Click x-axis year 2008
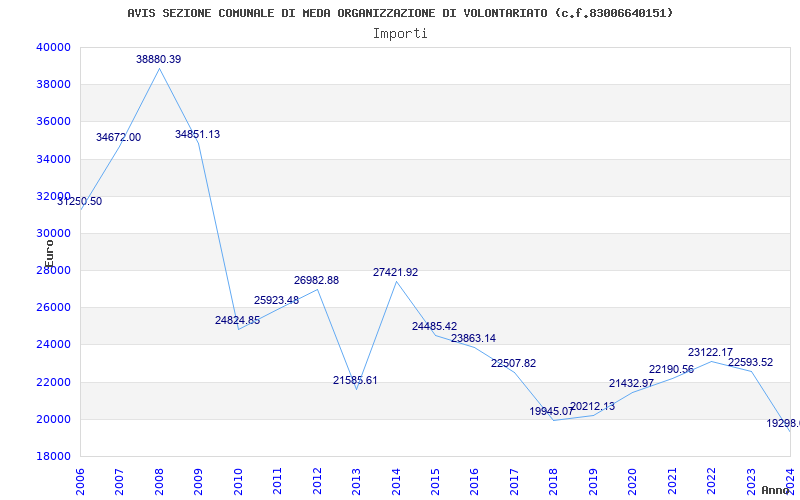The image size is (800, 500). (159, 481)
